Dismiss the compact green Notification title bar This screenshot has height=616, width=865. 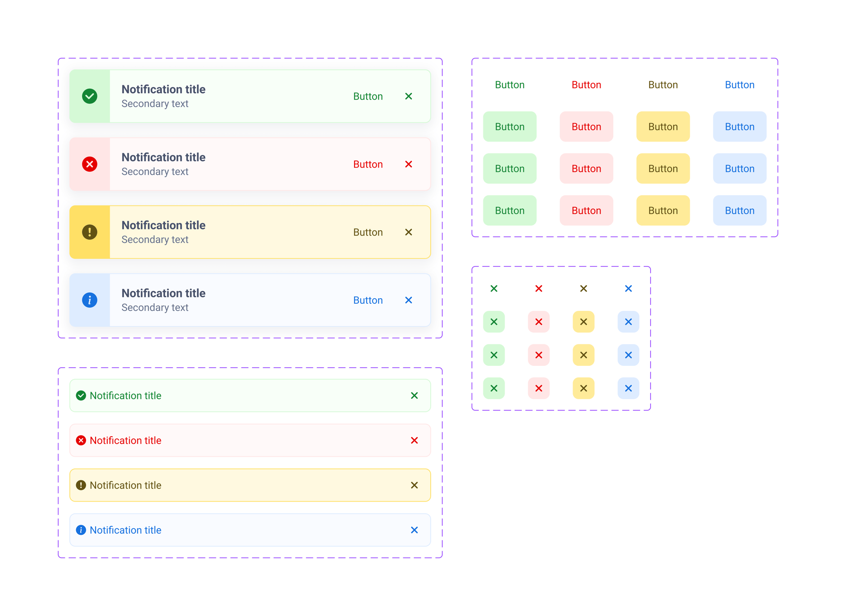414,396
